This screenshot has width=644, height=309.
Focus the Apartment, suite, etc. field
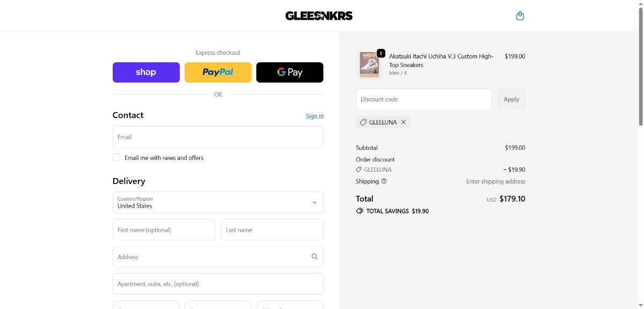click(x=218, y=284)
